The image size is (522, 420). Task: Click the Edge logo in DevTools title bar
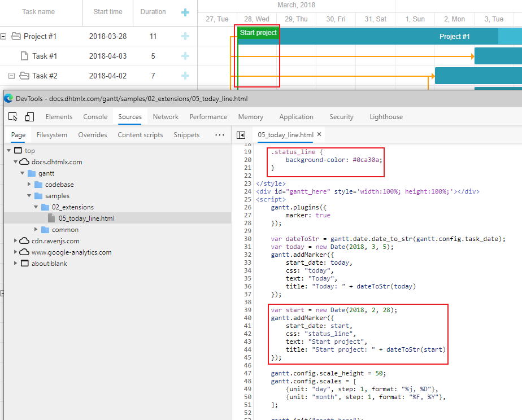pos(8,98)
